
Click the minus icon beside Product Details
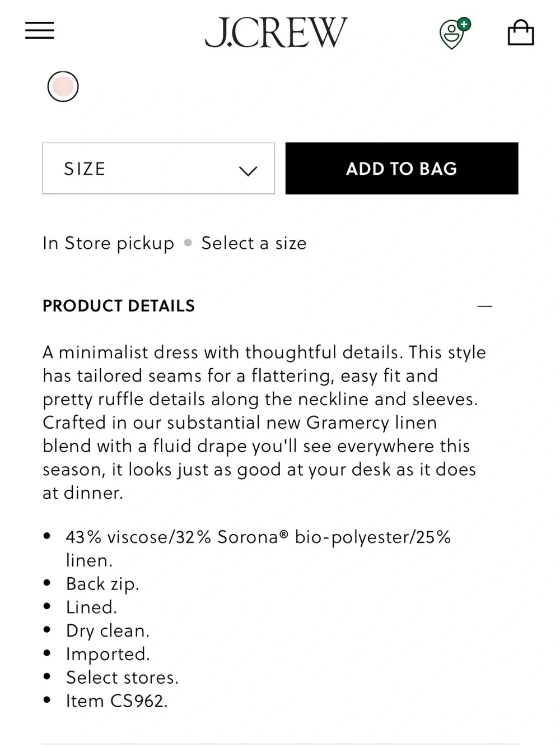[x=485, y=306]
